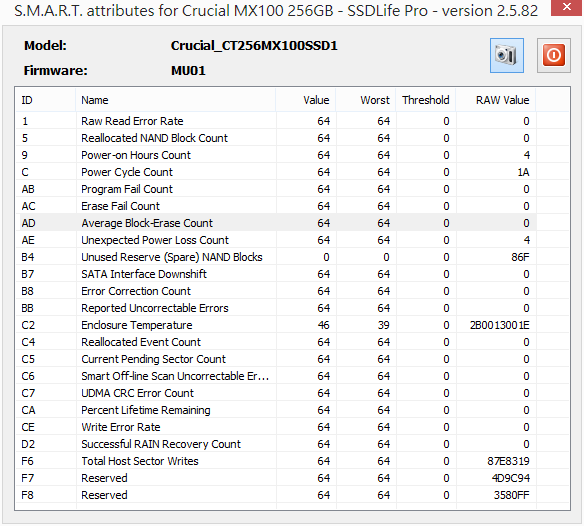
Task: Sort by the RAW Value column header
Action: [x=496, y=100]
